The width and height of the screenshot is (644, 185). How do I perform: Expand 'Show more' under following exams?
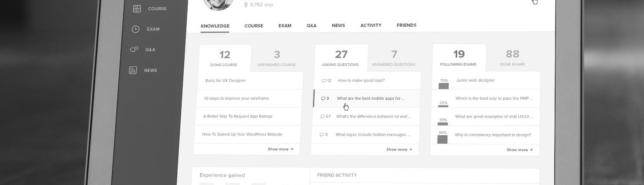(x=519, y=150)
